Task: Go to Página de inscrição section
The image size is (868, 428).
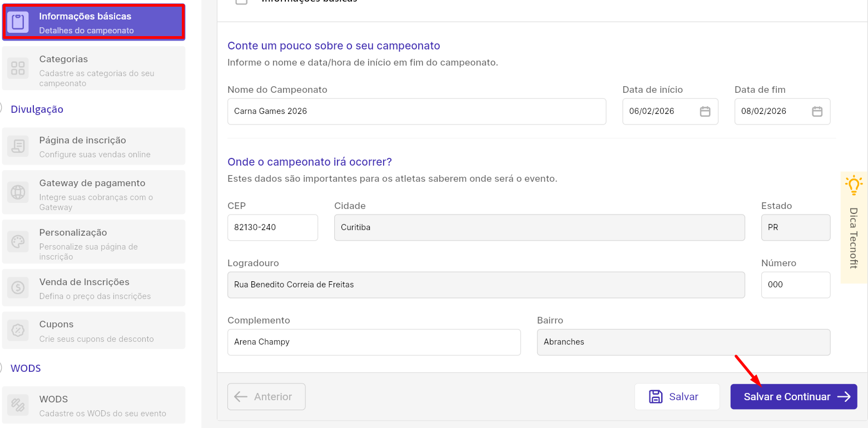Action: click(93, 146)
